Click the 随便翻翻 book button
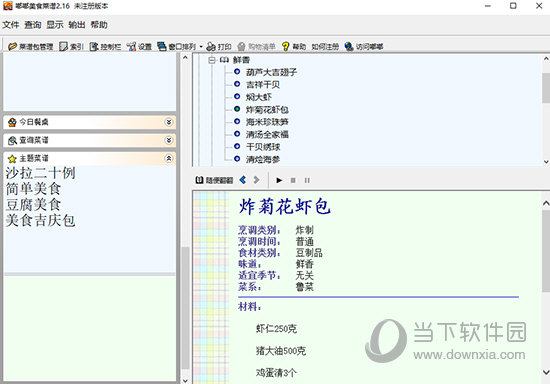Viewport: 550px width, 384px height. coord(214,180)
